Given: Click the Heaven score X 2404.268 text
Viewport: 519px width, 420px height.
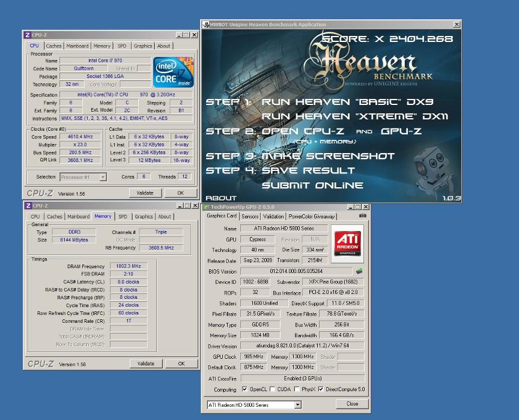Looking at the screenshot, I should point(387,39).
